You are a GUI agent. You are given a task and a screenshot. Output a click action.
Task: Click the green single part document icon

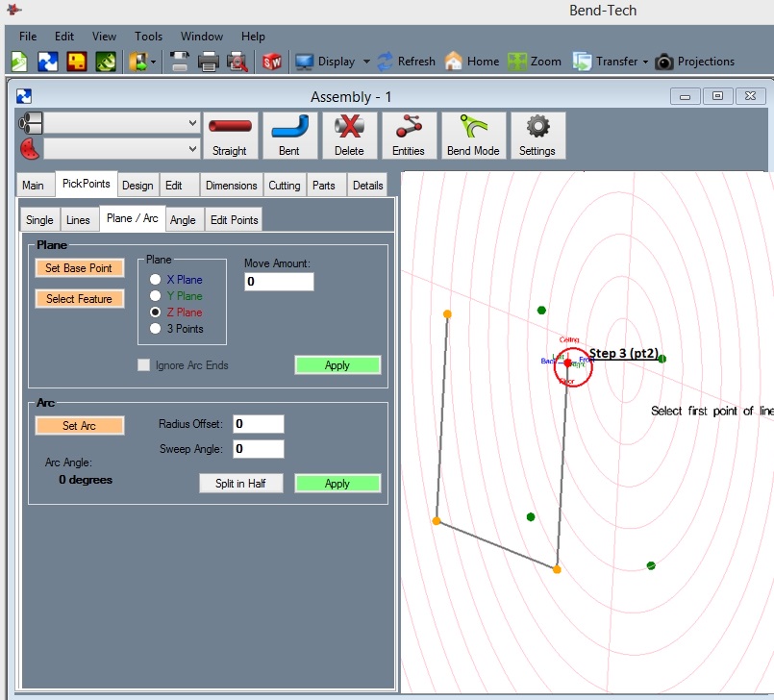pyautogui.click(x=19, y=62)
